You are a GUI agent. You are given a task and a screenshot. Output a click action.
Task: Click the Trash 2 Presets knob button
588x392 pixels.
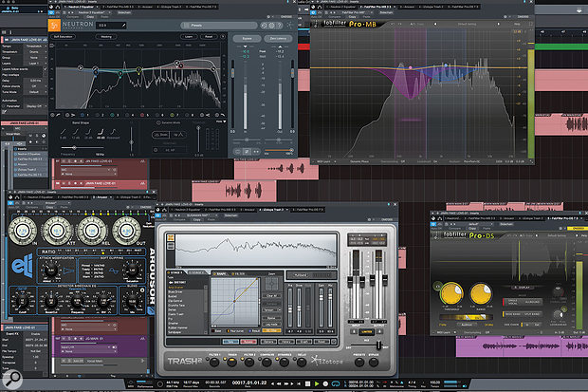(x=359, y=363)
